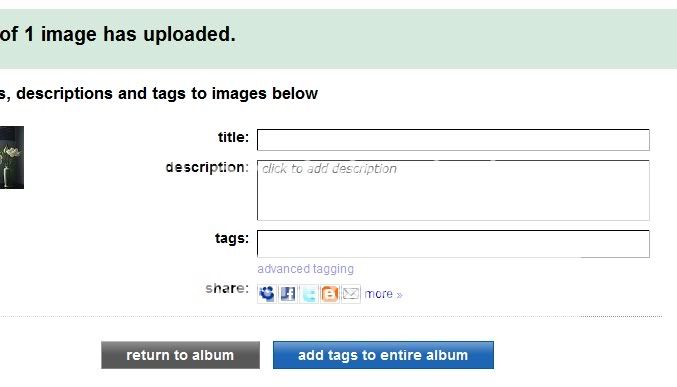677x387 pixels.
Task: Open the 'more »' sharing options
Action: pos(383,294)
